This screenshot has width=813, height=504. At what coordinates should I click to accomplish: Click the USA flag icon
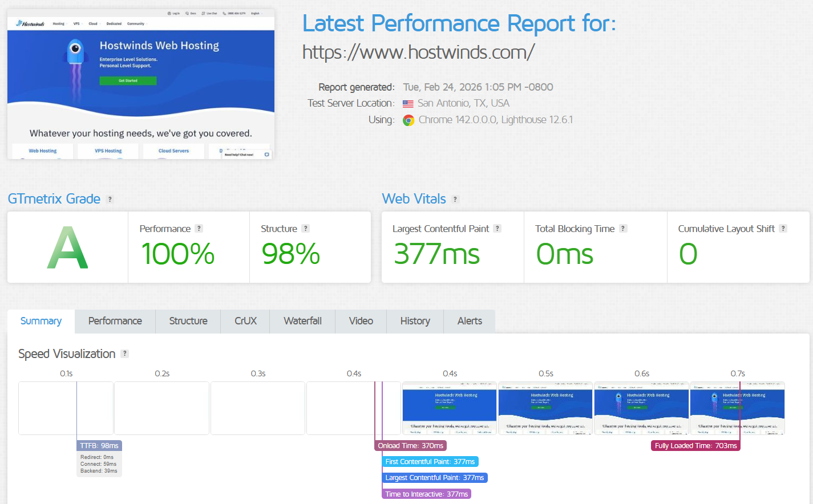pos(408,104)
